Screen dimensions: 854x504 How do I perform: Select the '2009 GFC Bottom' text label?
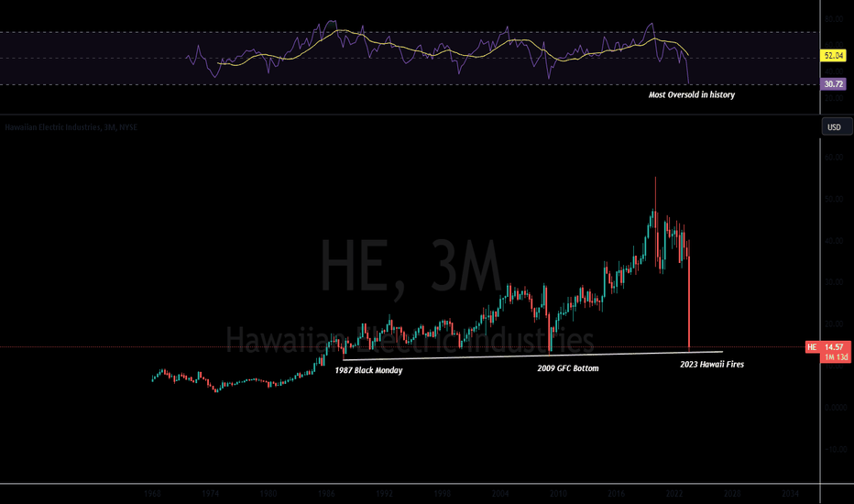click(567, 368)
